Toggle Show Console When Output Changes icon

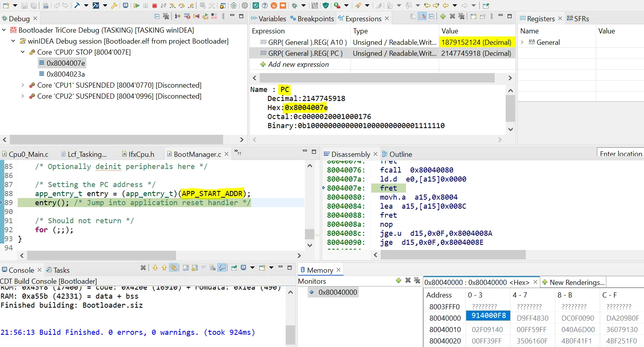coord(222,268)
